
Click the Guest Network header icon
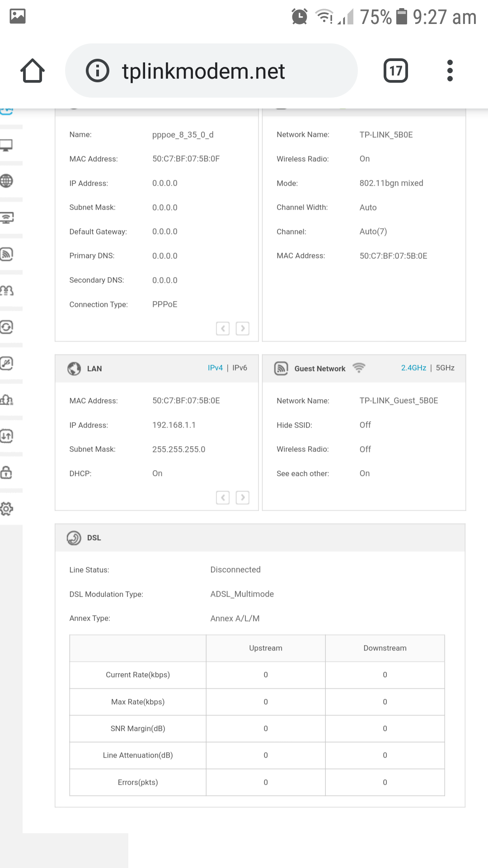pos(281,368)
